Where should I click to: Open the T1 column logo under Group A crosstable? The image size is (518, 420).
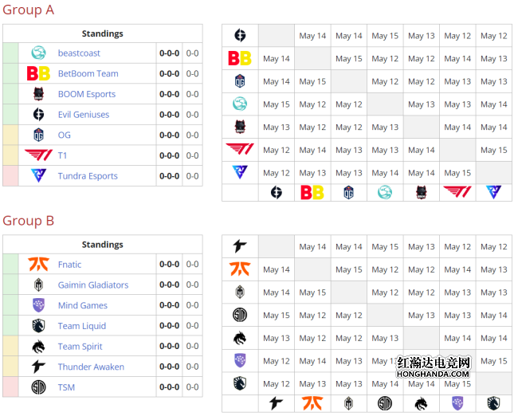[457, 192]
